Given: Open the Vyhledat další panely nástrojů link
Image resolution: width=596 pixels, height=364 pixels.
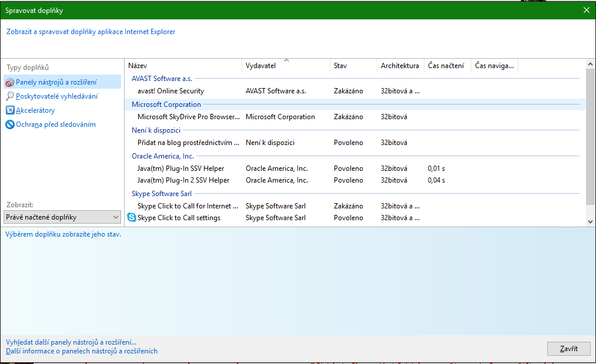Looking at the screenshot, I should point(71,342).
